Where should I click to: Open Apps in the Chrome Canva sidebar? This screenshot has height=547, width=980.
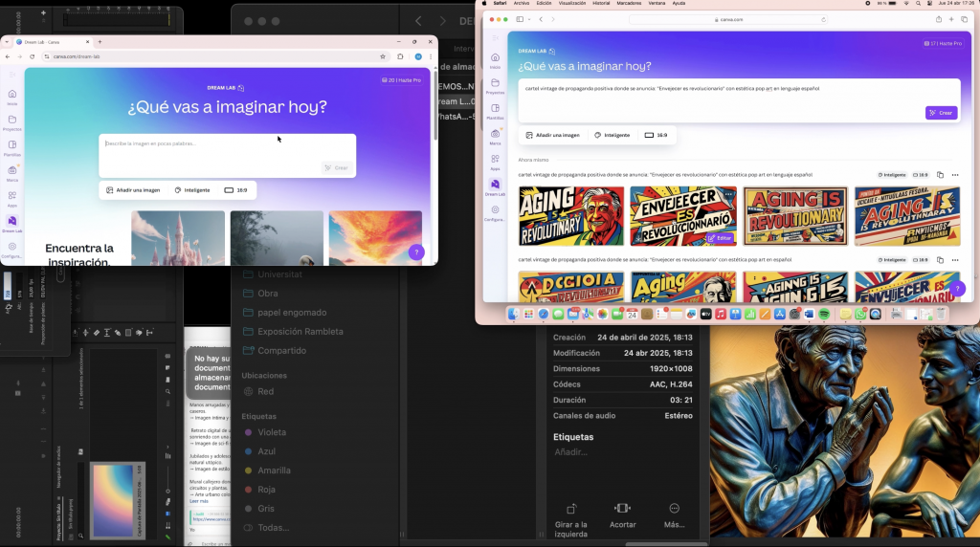12,199
